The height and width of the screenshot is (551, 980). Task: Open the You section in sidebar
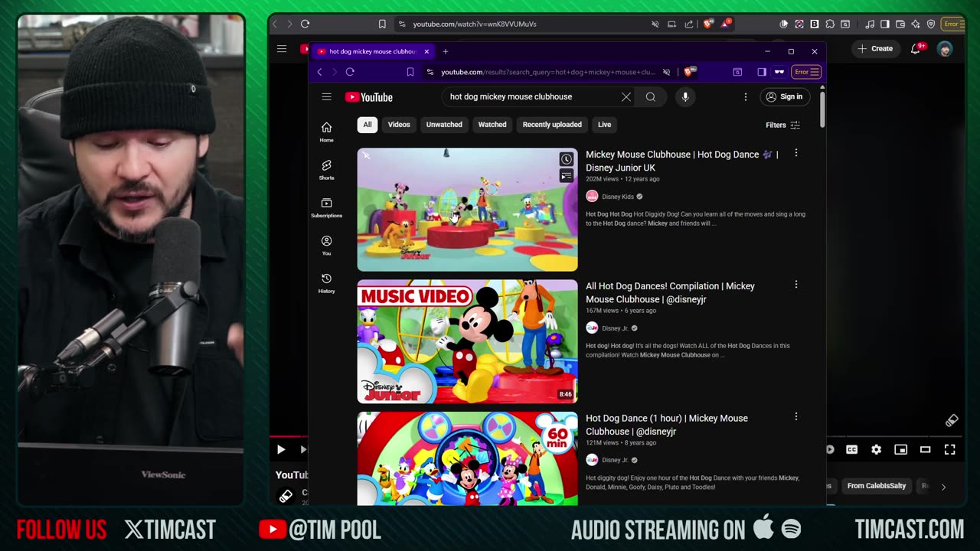click(326, 245)
